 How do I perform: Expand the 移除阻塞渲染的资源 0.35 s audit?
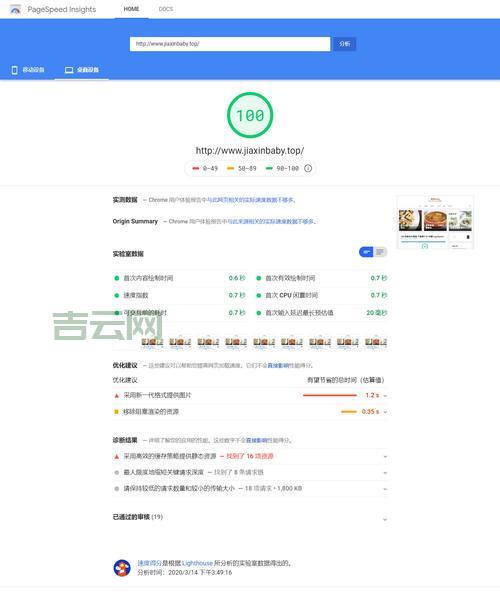click(x=250, y=412)
